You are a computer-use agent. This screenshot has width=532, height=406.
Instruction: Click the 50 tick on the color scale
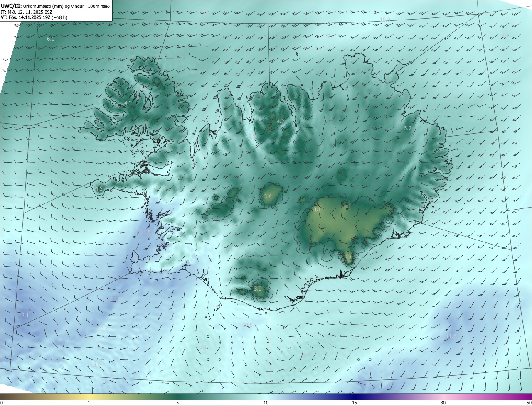tap(529, 403)
